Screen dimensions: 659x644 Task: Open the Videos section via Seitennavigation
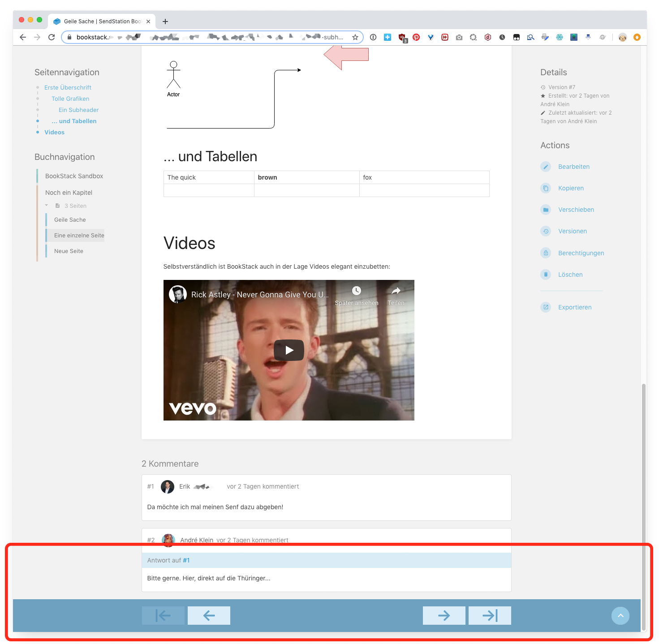click(54, 132)
